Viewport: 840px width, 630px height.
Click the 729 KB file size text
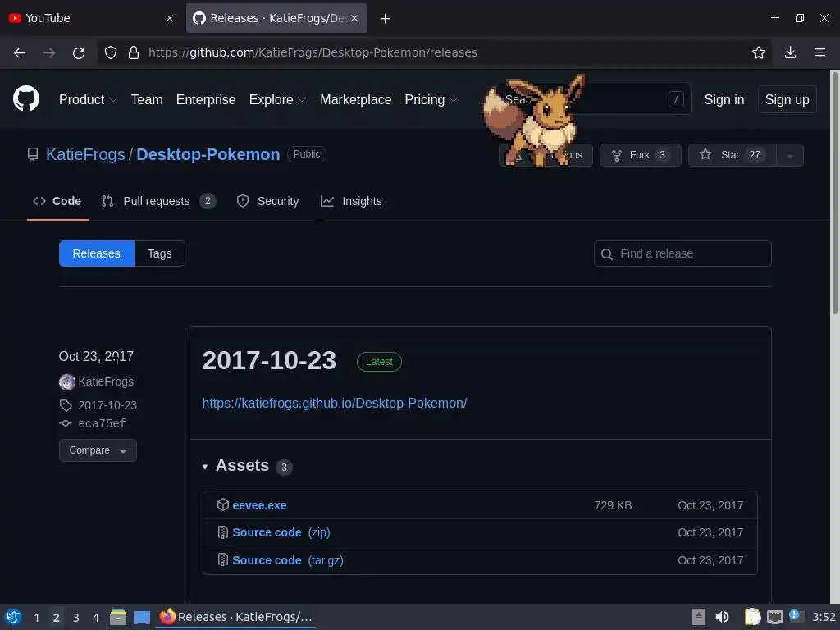coord(613,505)
